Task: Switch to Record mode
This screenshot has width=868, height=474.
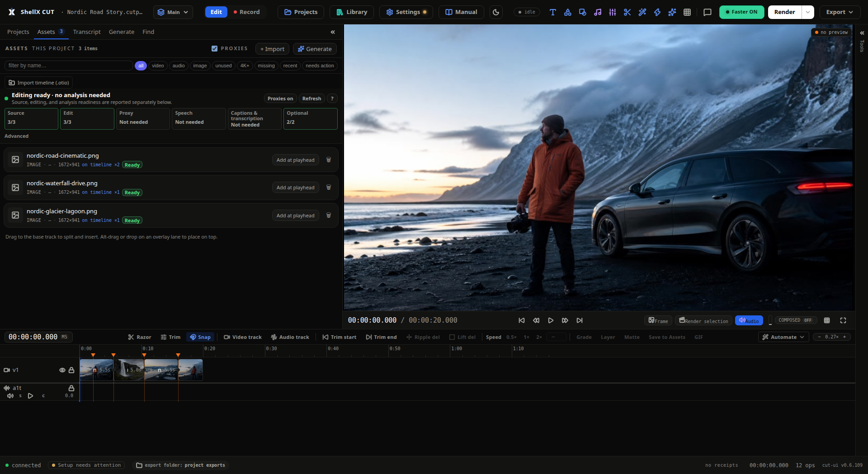Action: [247, 12]
